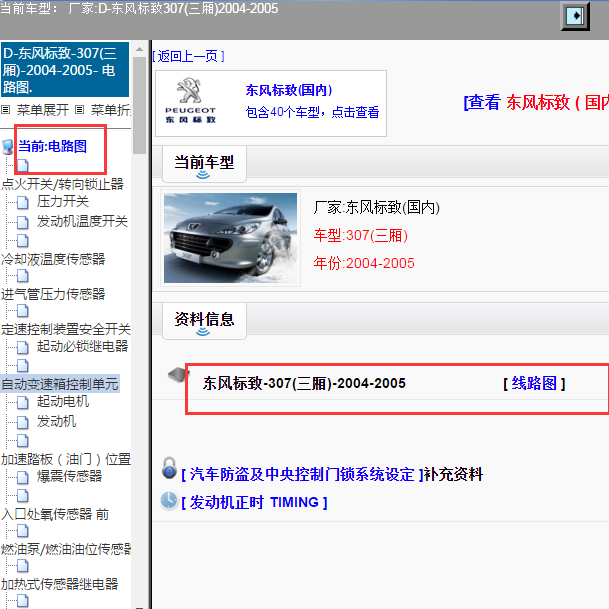Viewport: 609px width, 609px height.
Task: Click the page icon of 定速控制装置安全开关
Action: coord(23,311)
